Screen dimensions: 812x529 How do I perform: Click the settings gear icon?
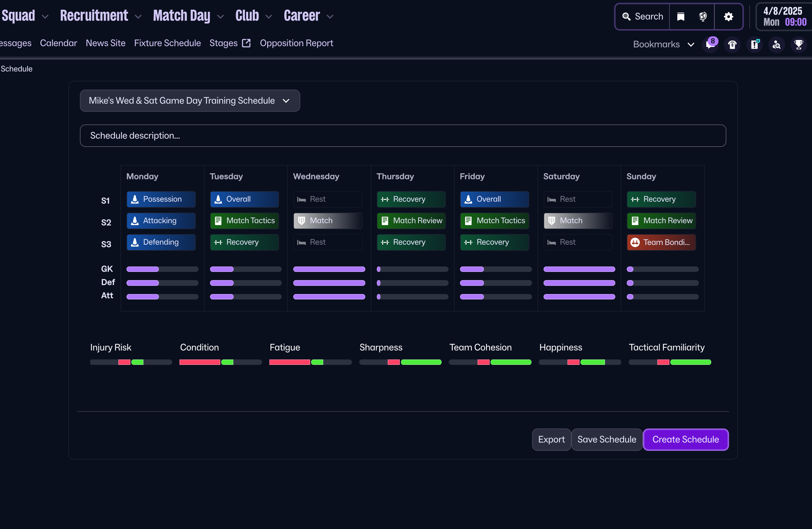pos(728,16)
